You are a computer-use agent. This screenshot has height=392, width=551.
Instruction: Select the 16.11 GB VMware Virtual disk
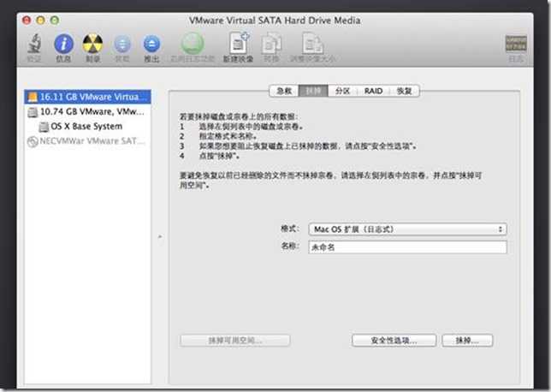click(x=87, y=97)
